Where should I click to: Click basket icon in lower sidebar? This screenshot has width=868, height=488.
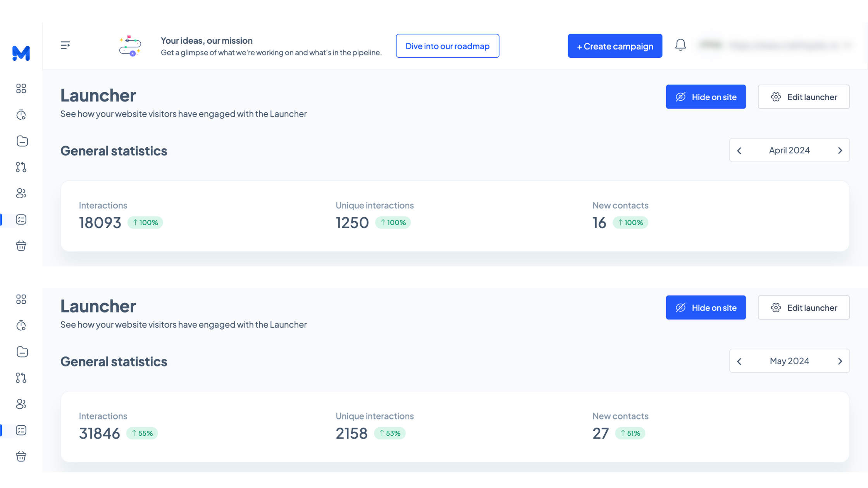pyautogui.click(x=21, y=456)
